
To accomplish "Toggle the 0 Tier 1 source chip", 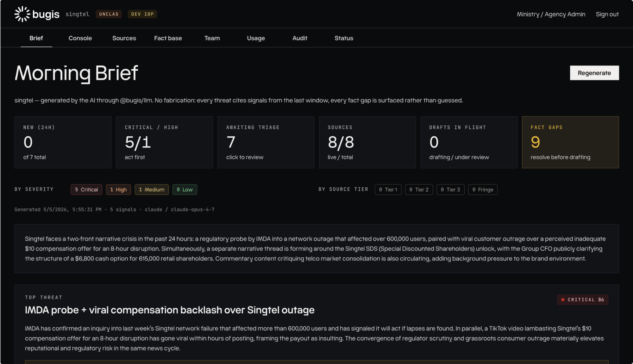I will [x=388, y=189].
